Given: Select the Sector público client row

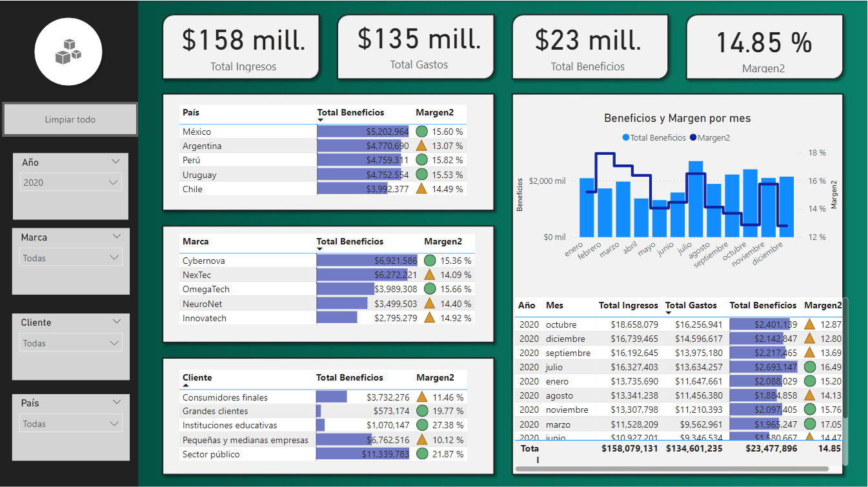Looking at the screenshot, I should pos(323,453).
